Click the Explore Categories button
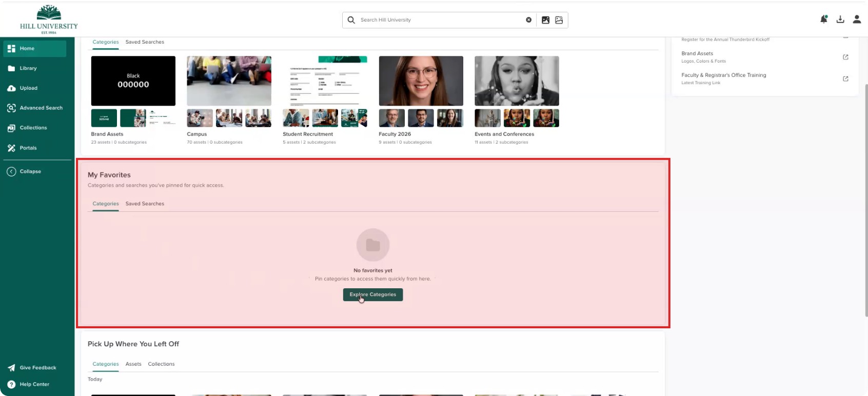This screenshot has width=868, height=396. tap(373, 294)
